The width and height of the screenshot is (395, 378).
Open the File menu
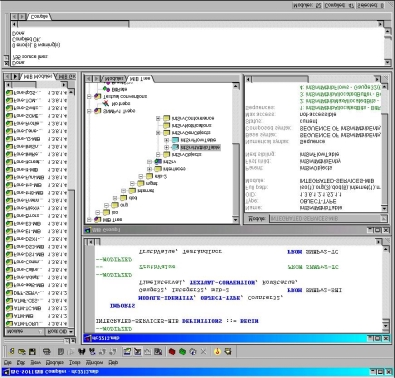[7, 362]
